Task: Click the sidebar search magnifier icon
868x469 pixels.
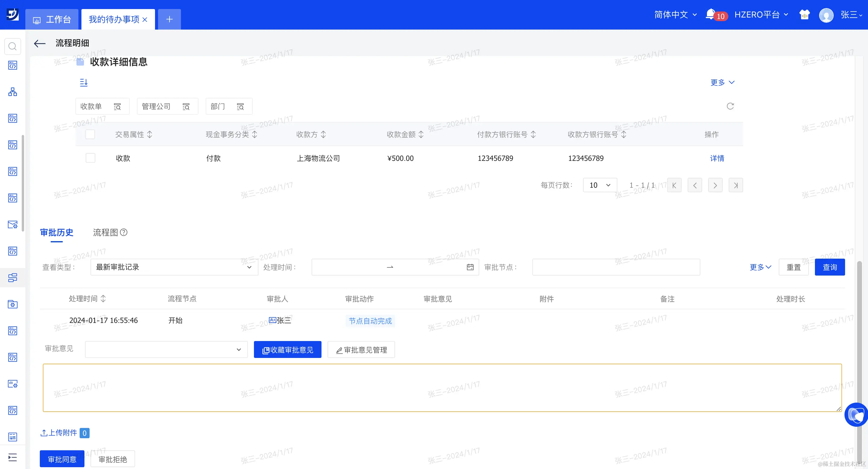Action: [x=12, y=46]
